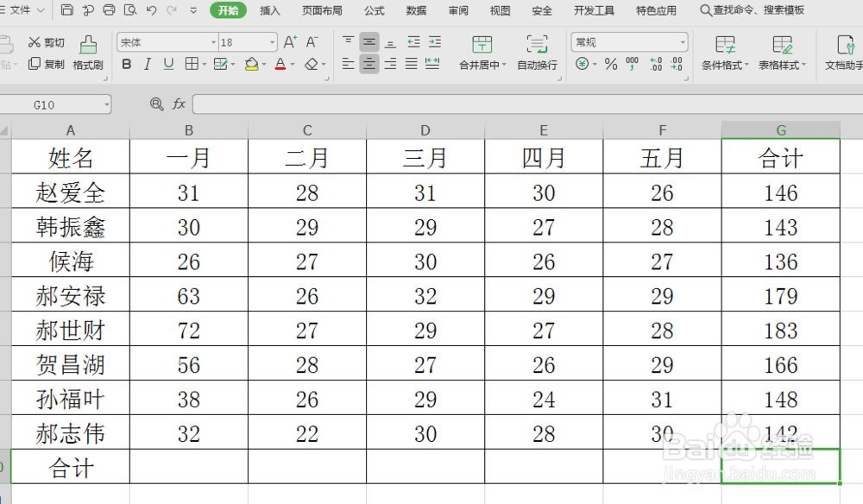Apply red font color
This screenshot has width=863, height=504.
point(280,65)
